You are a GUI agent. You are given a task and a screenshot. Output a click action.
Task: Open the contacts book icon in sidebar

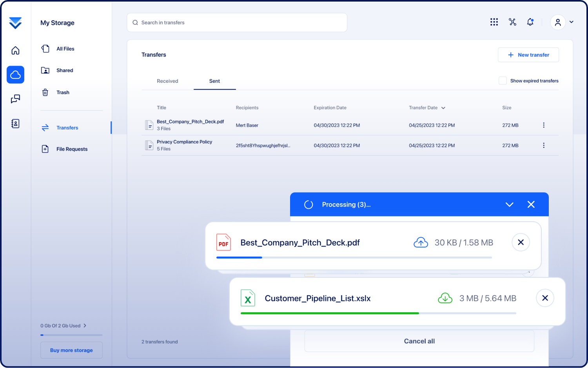(15, 124)
